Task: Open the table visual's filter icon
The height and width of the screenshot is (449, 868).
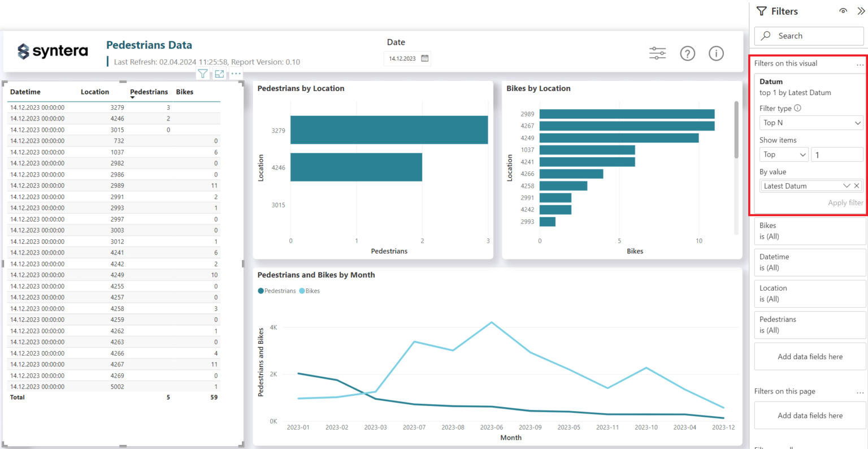Action: [x=202, y=74]
